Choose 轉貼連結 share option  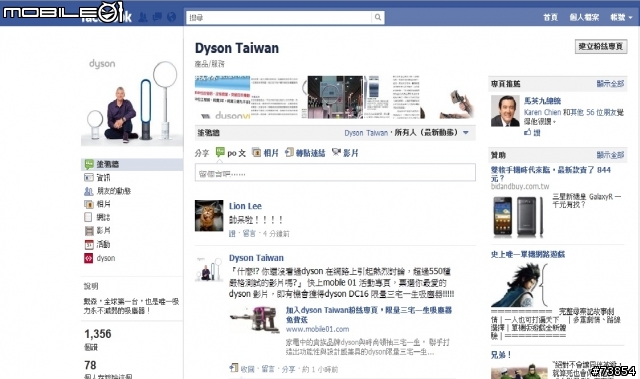305,153
